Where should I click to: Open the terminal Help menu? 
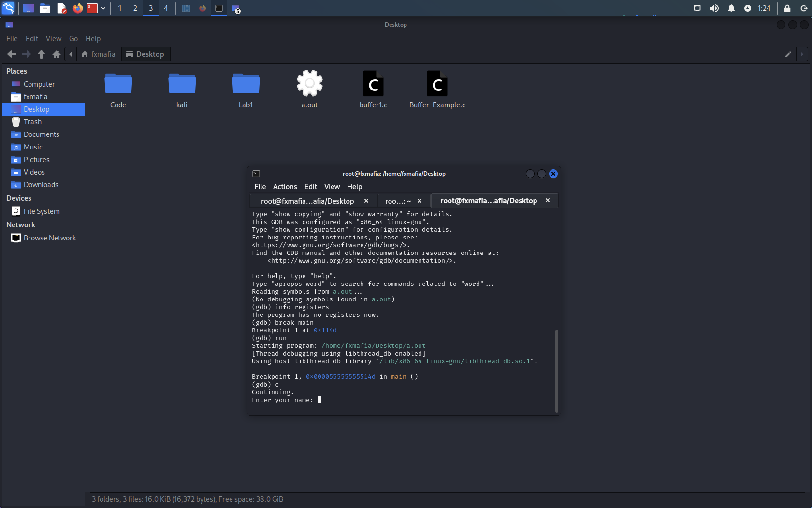pos(354,187)
